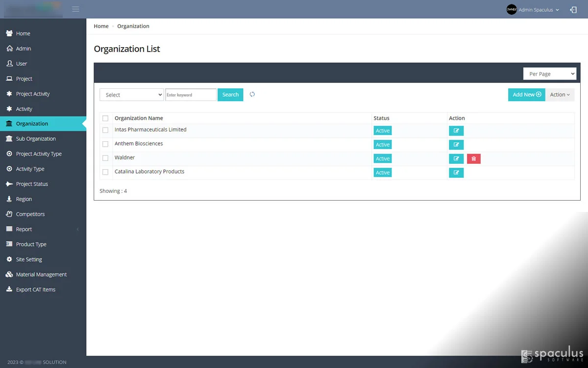Image resolution: width=588 pixels, height=368 pixels.
Task: Open Activity in the sidebar menu
Action: (24, 109)
